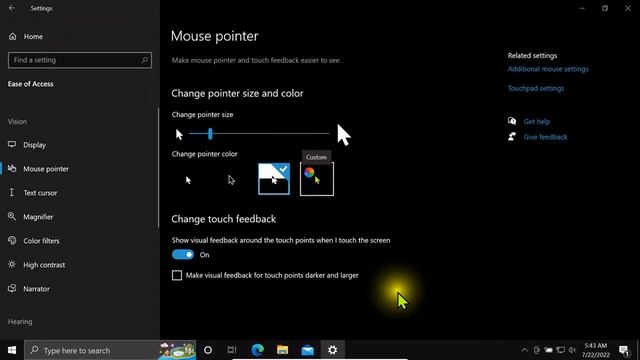The image size is (640, 360).
Task: Turn off touch visual feedback toggle
Action: [x=183, y=255]
